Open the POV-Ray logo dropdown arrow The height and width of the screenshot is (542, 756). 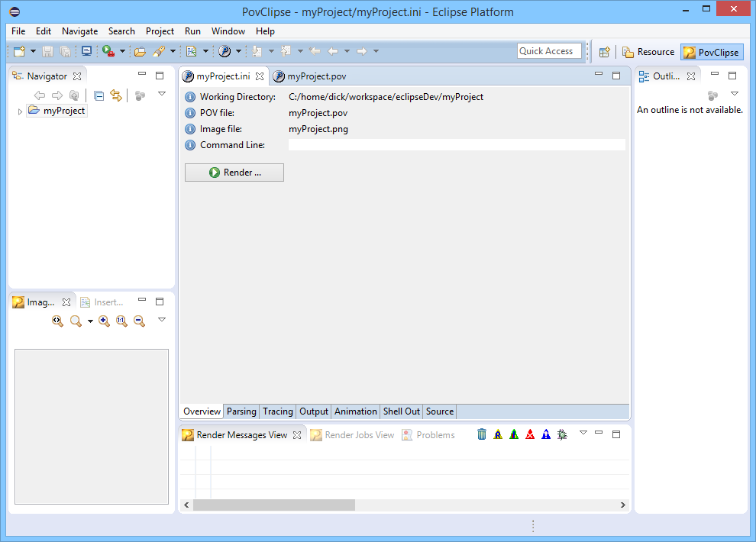point(238,51)
